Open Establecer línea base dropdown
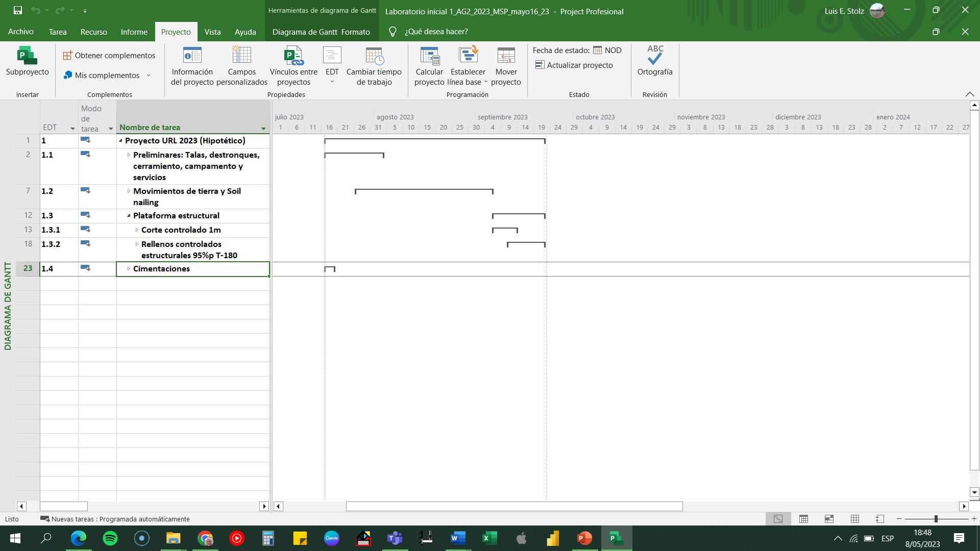 (485, 82)
